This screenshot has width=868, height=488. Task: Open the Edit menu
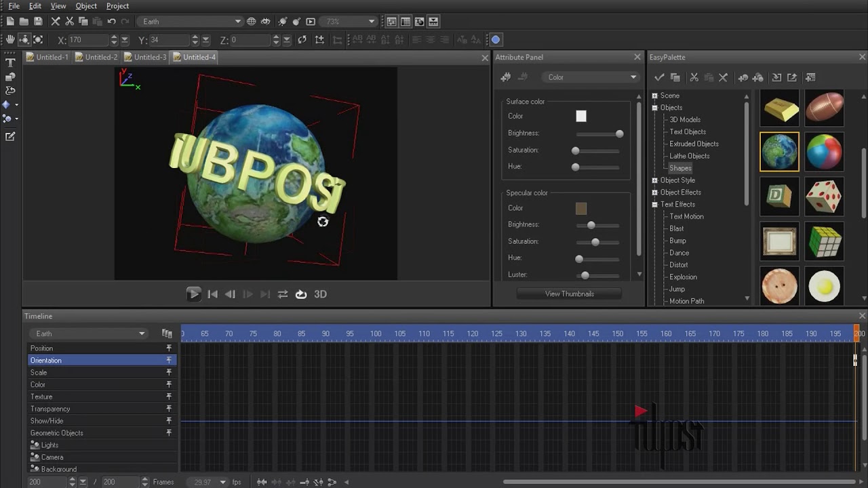click(35, 6)
